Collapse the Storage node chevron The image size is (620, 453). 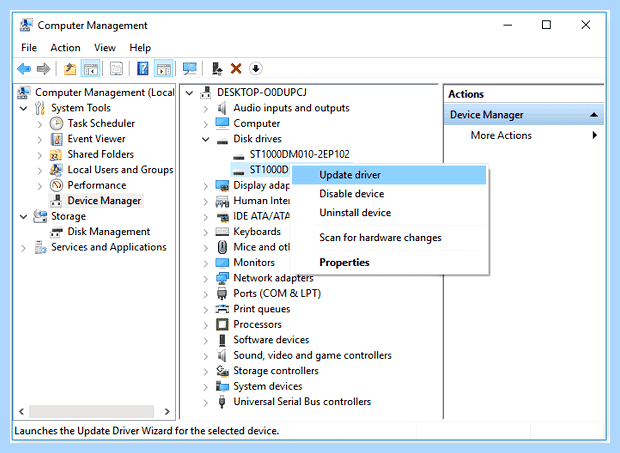click(x=23, y=216)
